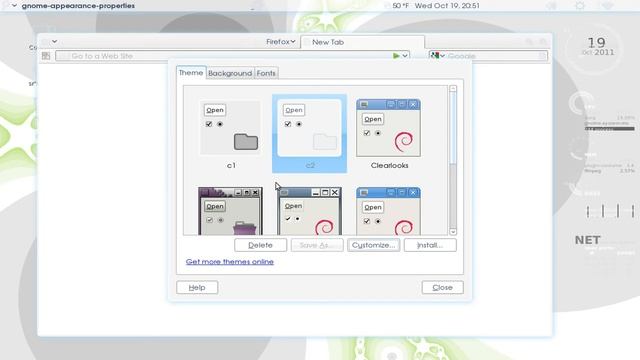Close the appearance dialog with Close button

pyautogui.click(x=442, y=287)
